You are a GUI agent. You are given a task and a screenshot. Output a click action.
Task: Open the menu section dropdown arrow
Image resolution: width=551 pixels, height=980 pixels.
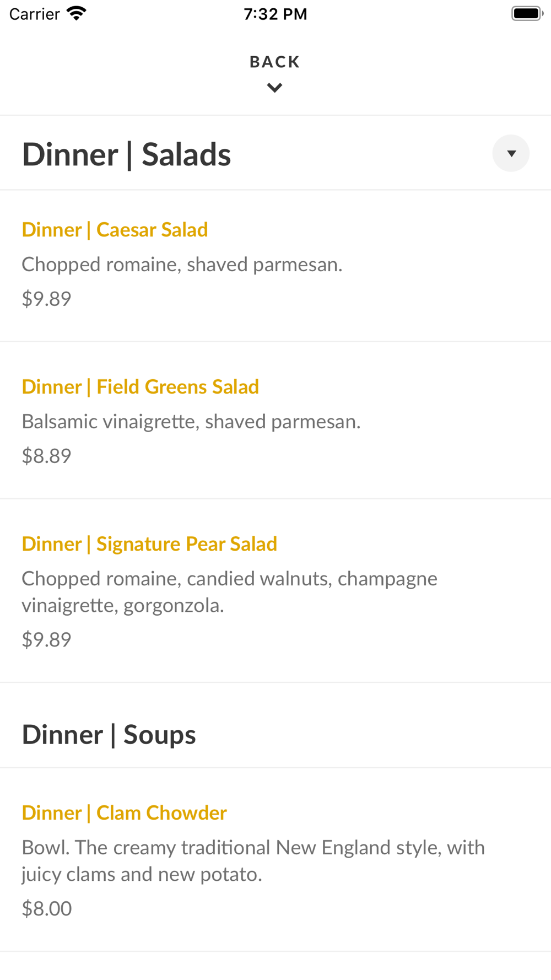511,153
